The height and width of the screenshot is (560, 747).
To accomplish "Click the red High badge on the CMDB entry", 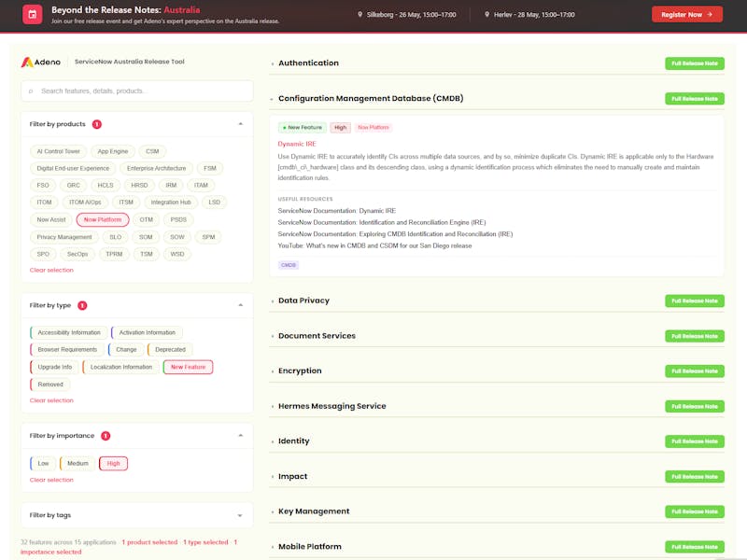I will pos(339,127).
